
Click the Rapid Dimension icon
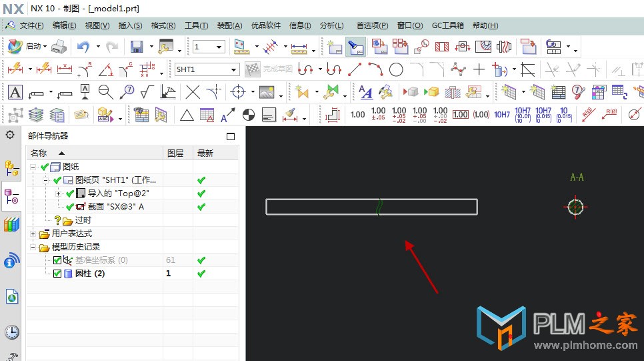(15, 69)
